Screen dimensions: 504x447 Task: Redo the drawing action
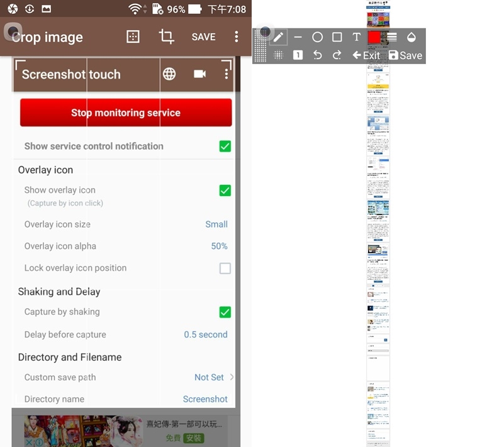click(x=337, y=55)
